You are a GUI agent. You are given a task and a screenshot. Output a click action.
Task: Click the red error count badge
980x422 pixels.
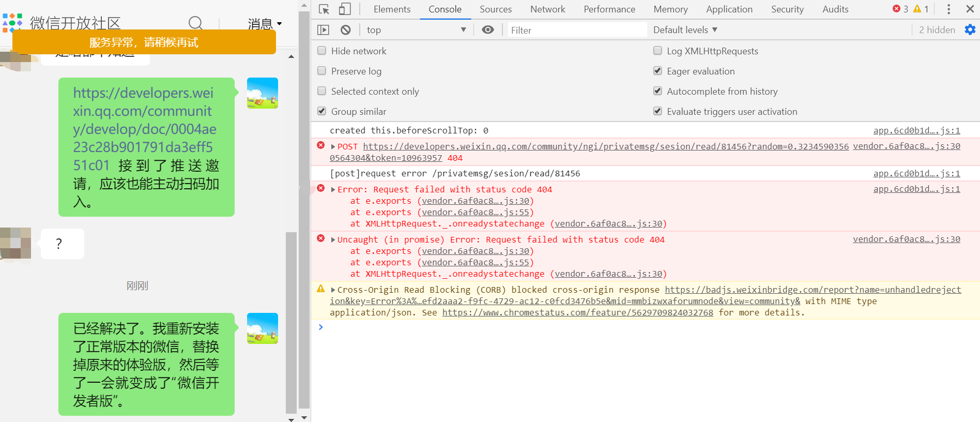[900, 9]
